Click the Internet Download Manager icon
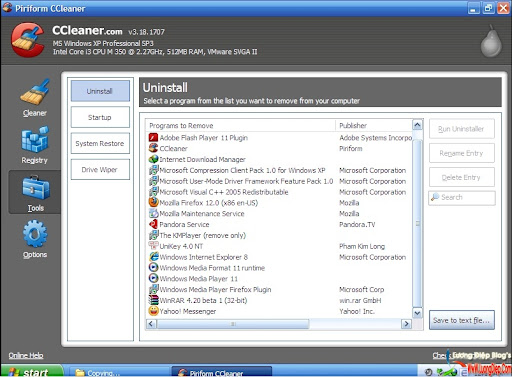512x377 pixels. [x=153, y=159]
